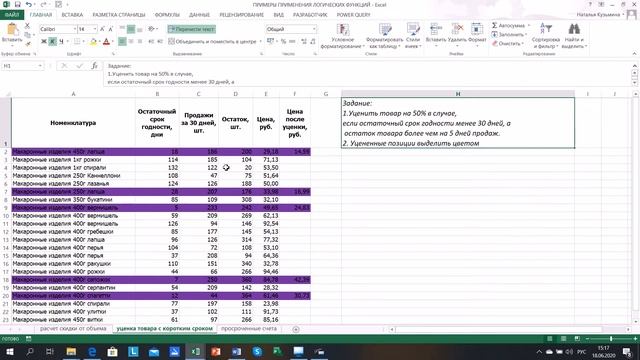Open Найти и выделить (binoculars)

pos(574,36)
